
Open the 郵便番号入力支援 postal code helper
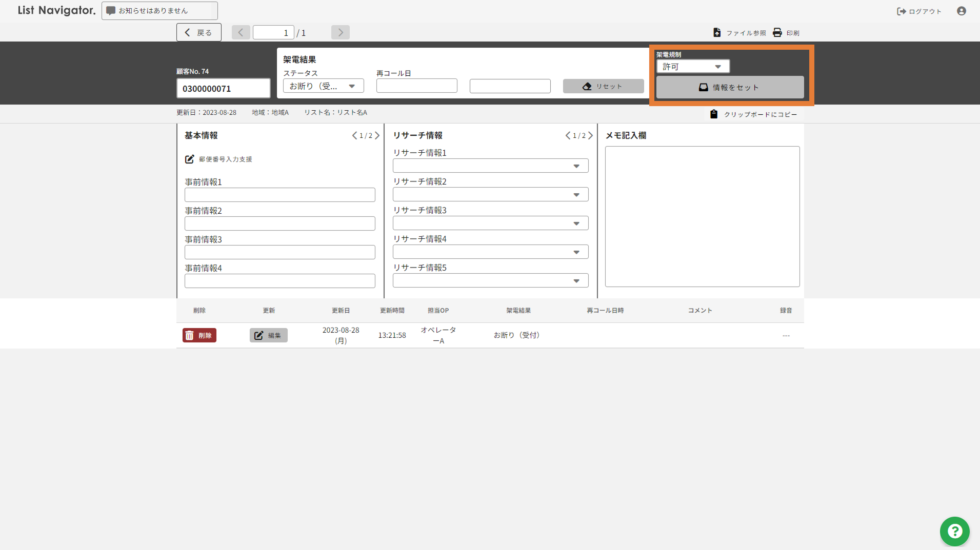189,159
